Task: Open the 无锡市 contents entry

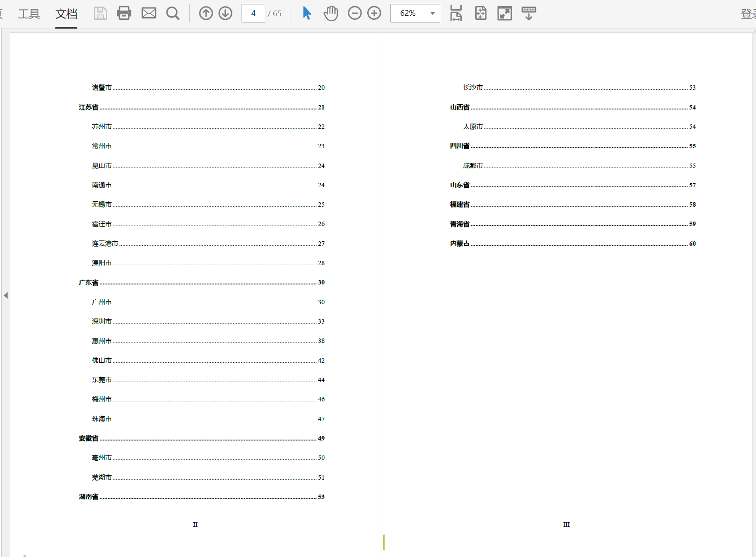Action: [208, 204]
